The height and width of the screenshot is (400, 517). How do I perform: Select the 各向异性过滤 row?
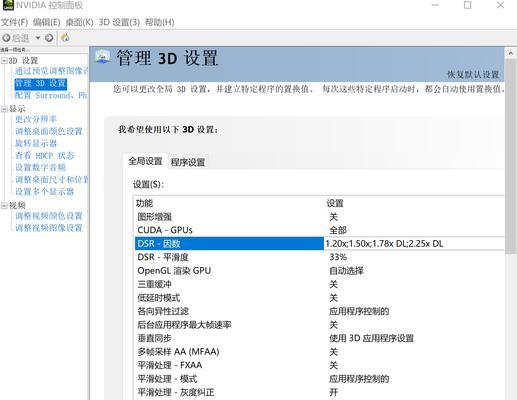click(319, 311)
